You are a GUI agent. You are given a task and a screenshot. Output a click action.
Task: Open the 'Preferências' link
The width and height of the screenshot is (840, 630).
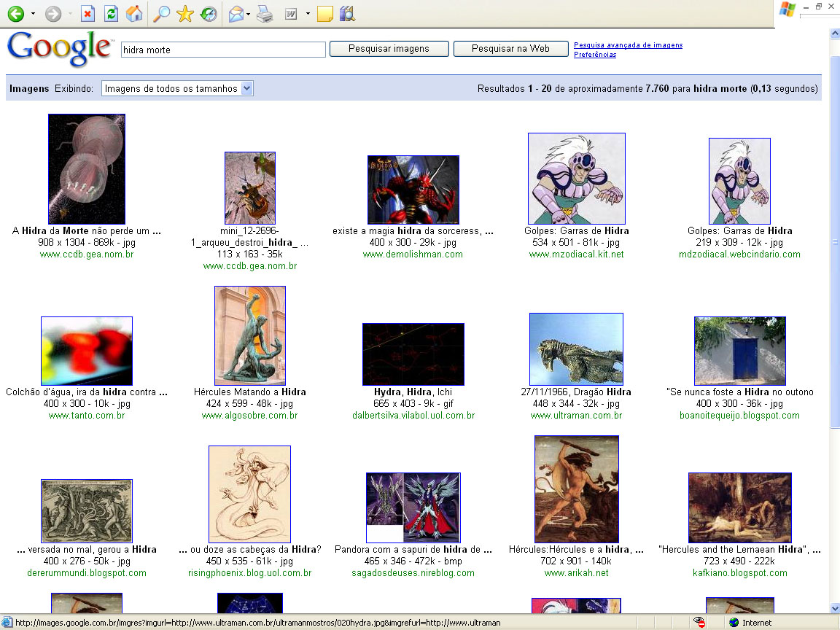[x=594, y=55]
